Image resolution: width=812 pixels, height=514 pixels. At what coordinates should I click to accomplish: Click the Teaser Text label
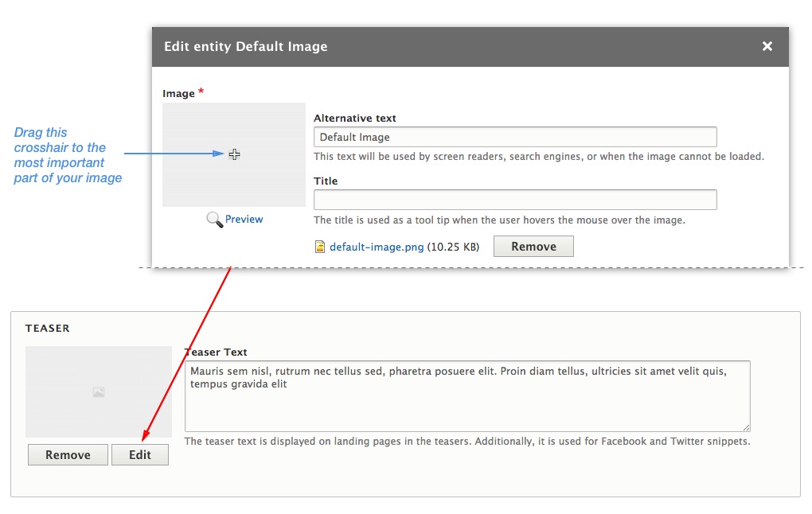click(x=216, y=352)
